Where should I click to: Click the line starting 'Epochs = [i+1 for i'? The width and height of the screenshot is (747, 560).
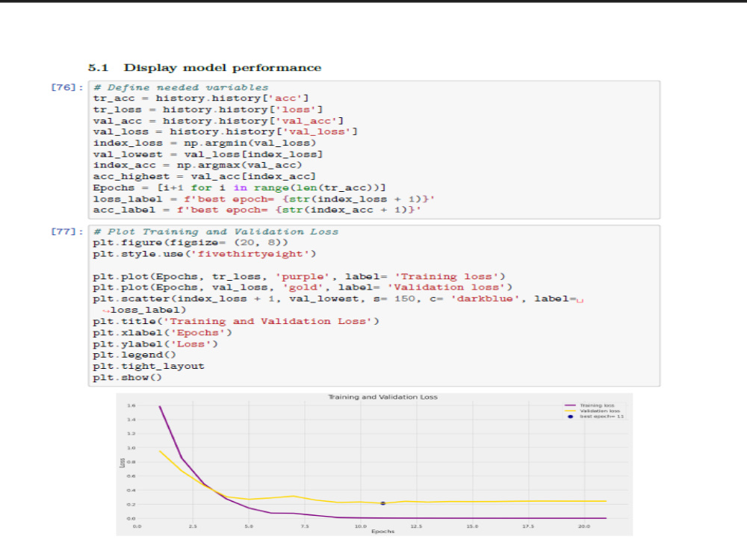pyautogui.click(x=240, y=187)
